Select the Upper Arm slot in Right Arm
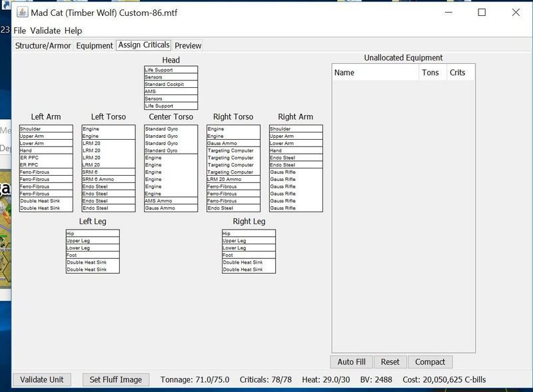533x392 pixels. click(296, 136)
